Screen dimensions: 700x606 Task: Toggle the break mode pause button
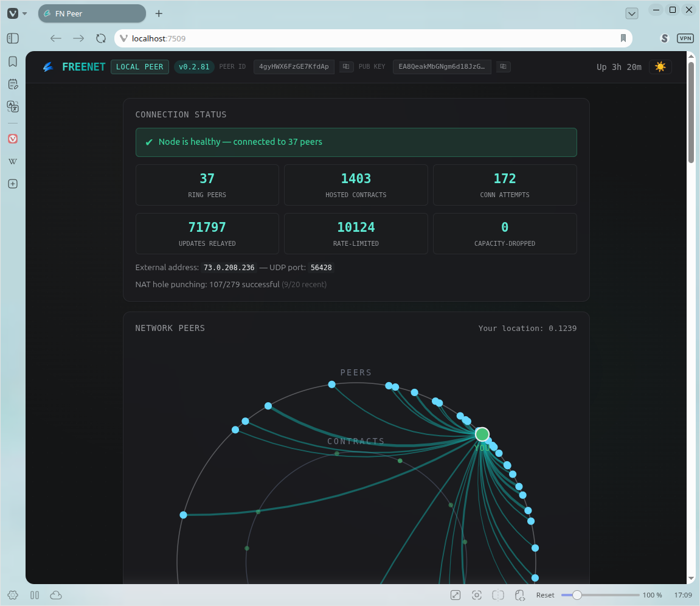pyautogui.click(x=35, y=595)
